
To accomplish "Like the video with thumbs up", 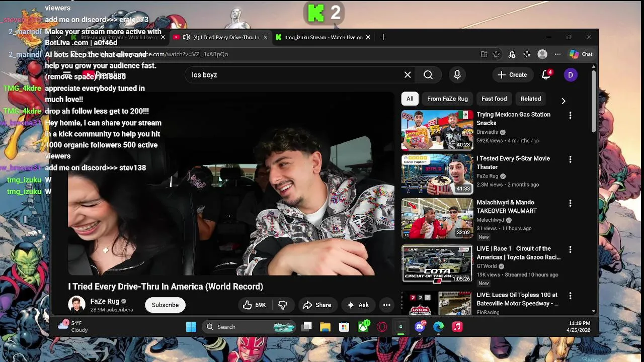I will 255,305.
